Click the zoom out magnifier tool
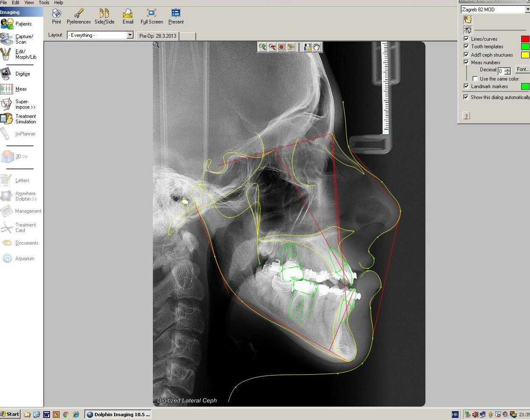 click(x=272, y=47)
